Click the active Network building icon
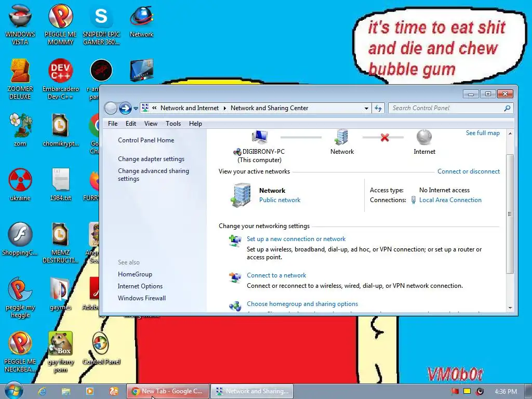Viewport: 532px width, 399px height. [241, 195]
